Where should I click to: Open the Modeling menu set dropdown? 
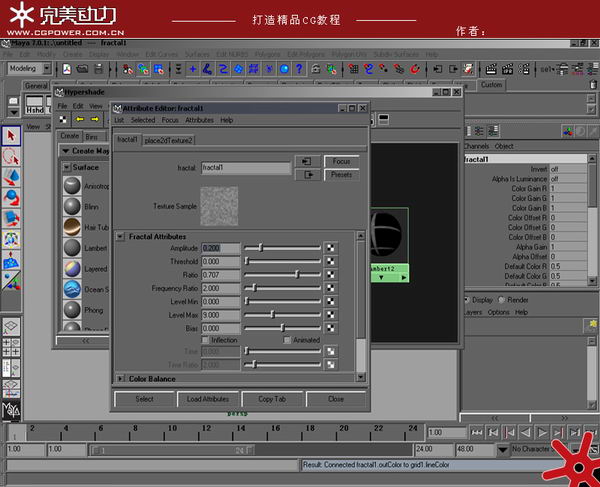click(x=47, y=68)
